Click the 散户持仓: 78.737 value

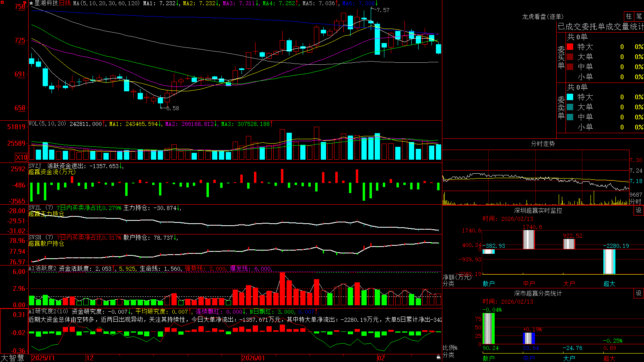(x=149, y=238)
